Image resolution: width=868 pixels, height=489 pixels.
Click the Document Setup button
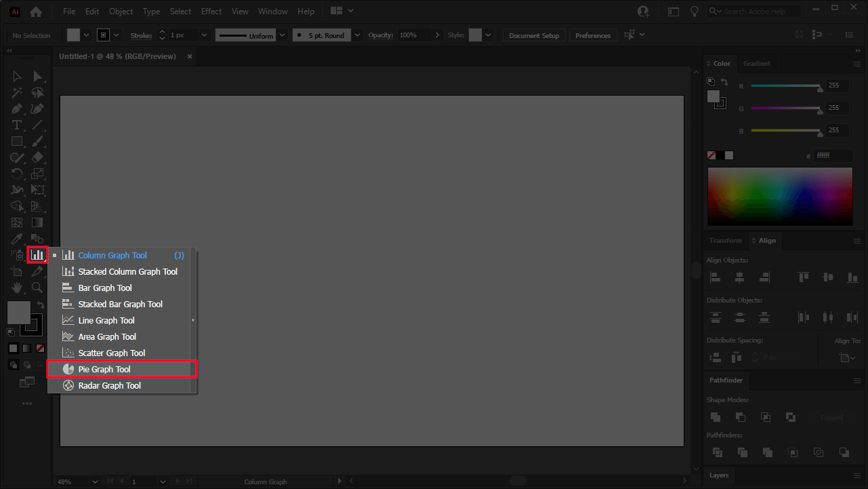pos(534,35)
